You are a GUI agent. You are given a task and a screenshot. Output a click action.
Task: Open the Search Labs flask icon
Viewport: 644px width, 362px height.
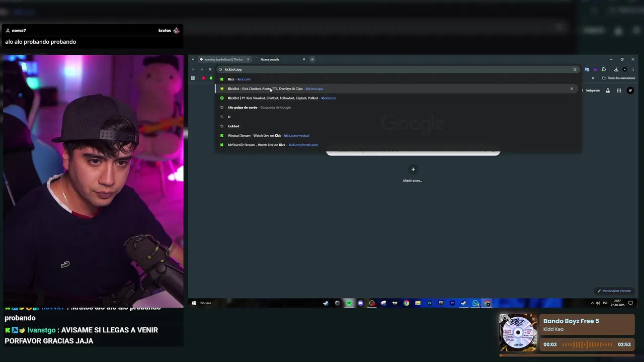point(608,90)
